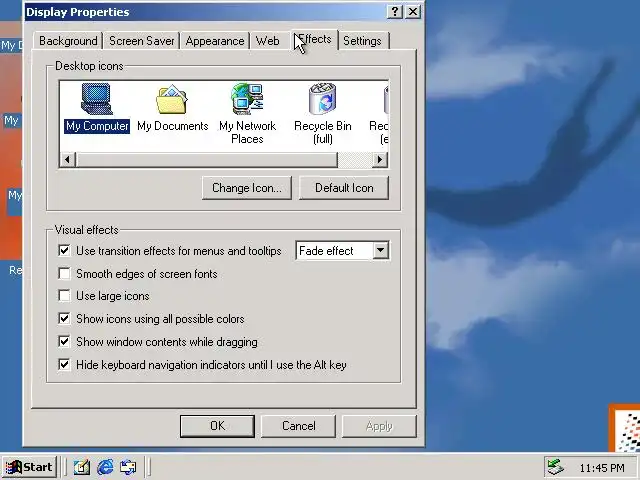Click the taskbar clock showing 11:45 PM

[602, 468]
